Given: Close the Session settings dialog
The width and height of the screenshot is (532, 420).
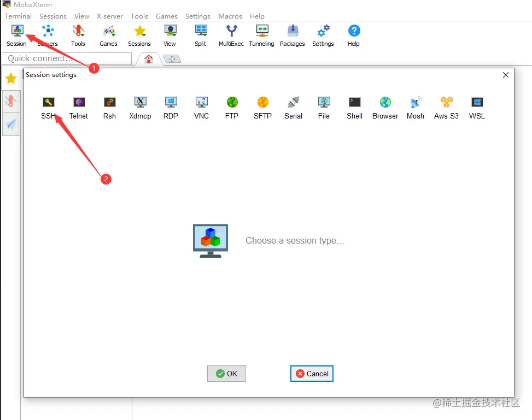Looking at the screenshot, I should tap(506, 75).
